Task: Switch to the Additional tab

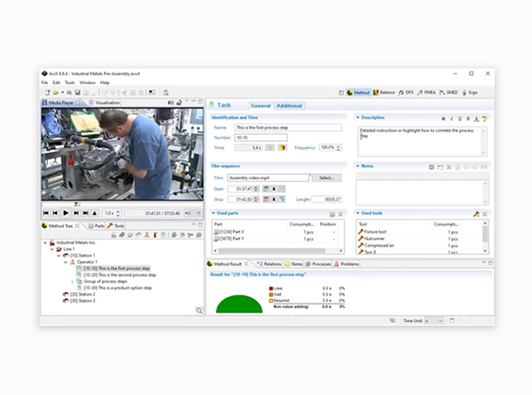Action: coord(289,106)
